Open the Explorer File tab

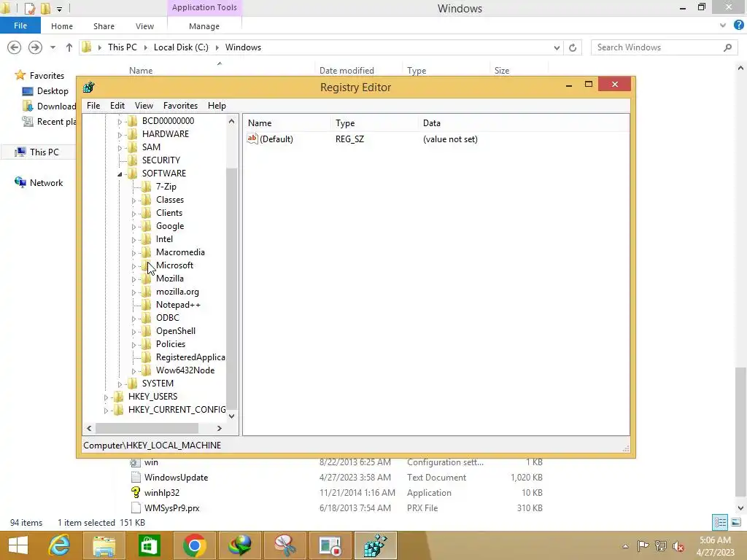(x=20, y=26)
